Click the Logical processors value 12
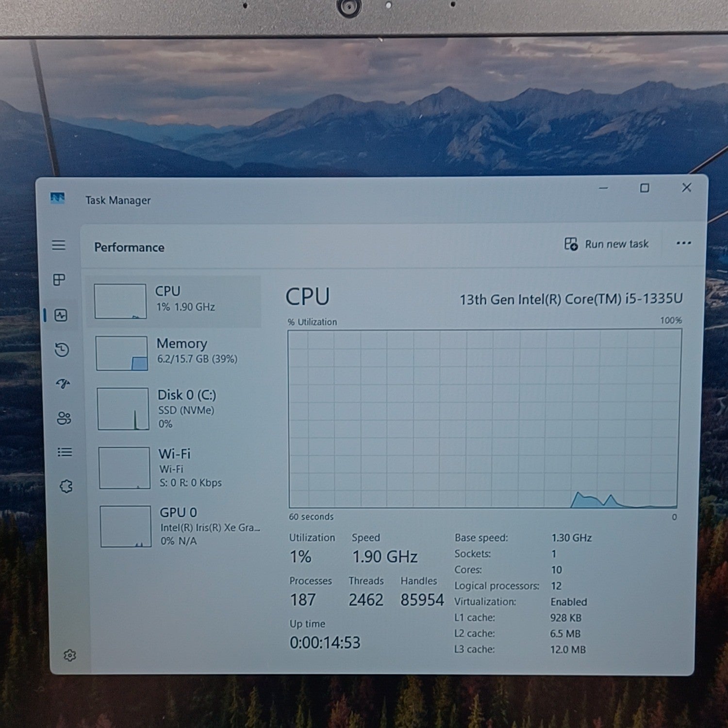The height and width of the screenshot is (728, 728). coord(556,586)
